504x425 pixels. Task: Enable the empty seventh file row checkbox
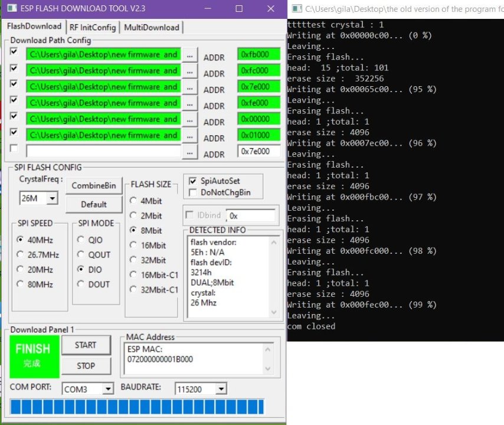coord(14,148)
